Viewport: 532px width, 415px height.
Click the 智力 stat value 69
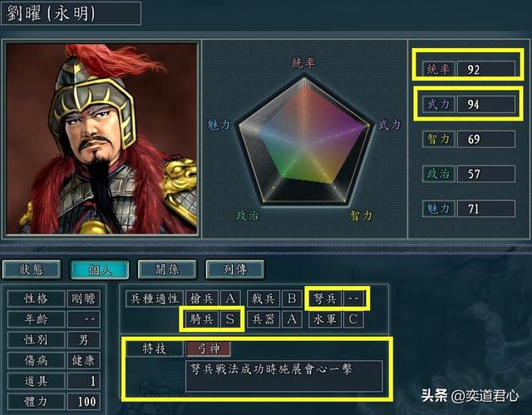(485, 139)
